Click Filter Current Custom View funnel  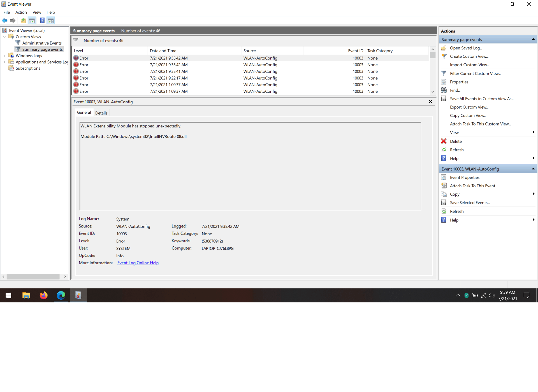[444, 73]
